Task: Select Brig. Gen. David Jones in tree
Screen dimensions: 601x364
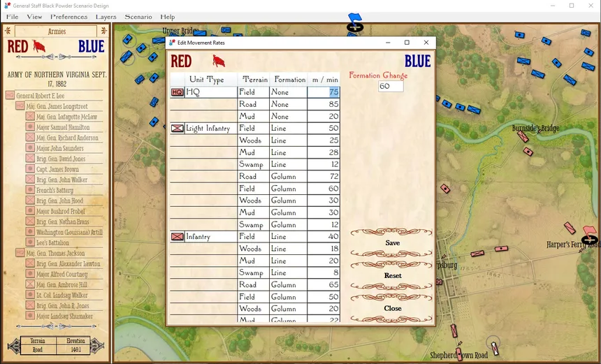Action: tap(61, 158)
